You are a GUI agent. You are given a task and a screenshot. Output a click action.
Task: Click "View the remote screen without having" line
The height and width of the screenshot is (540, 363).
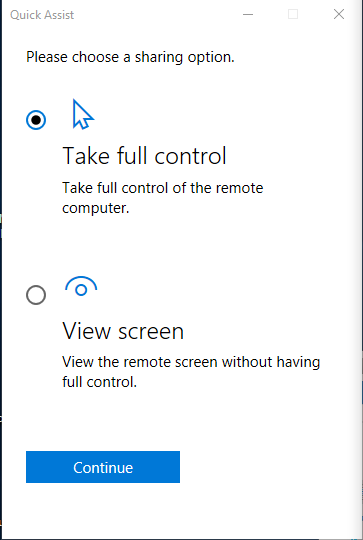pyautogui.click(x=191, y=362)
